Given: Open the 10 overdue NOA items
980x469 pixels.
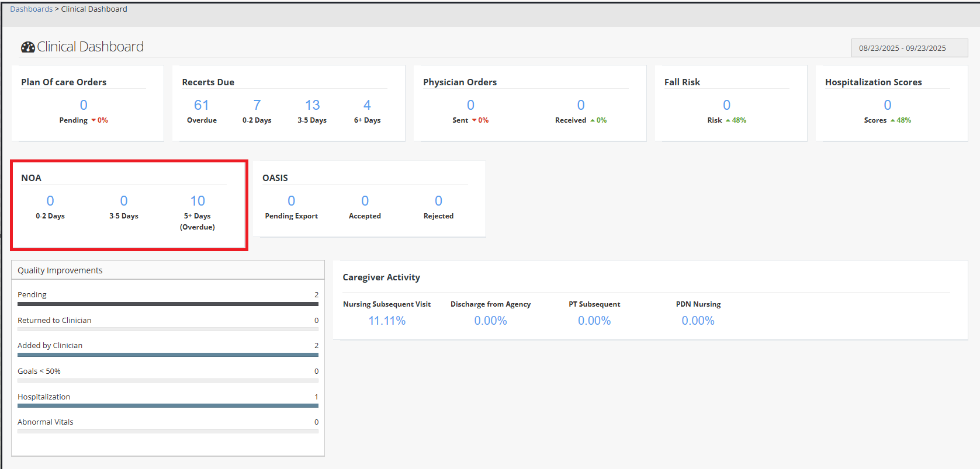Looking at the screenshot, I should click(x=198, y=201).
